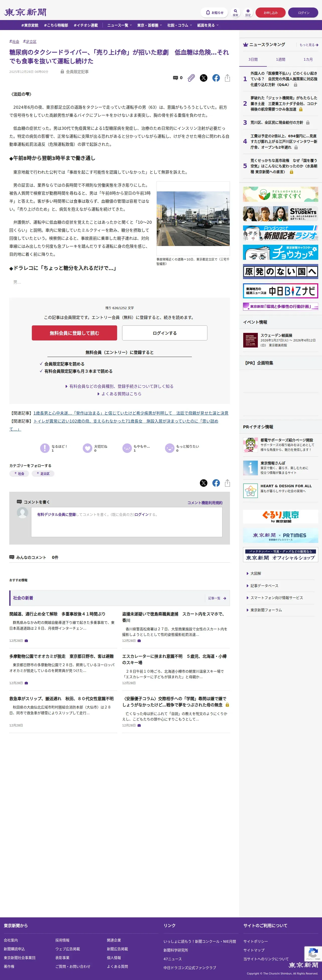Switch ranking to the 3日間 tab

(253, 59)
